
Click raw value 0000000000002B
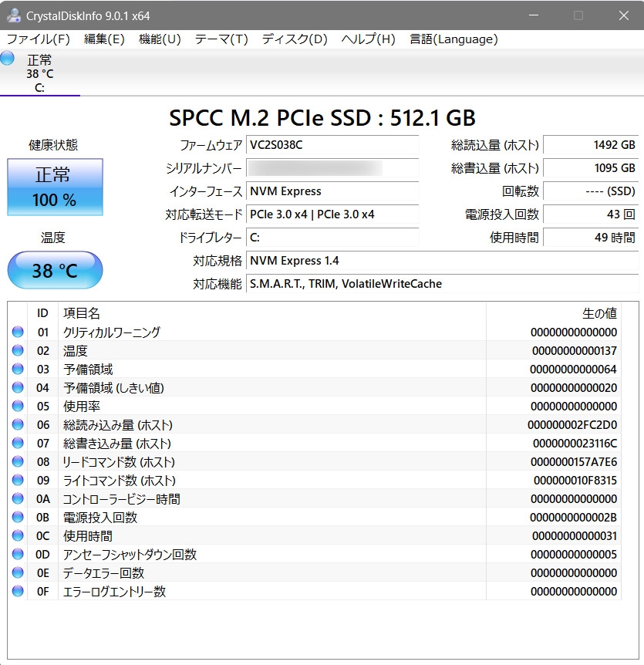point(573,518)
